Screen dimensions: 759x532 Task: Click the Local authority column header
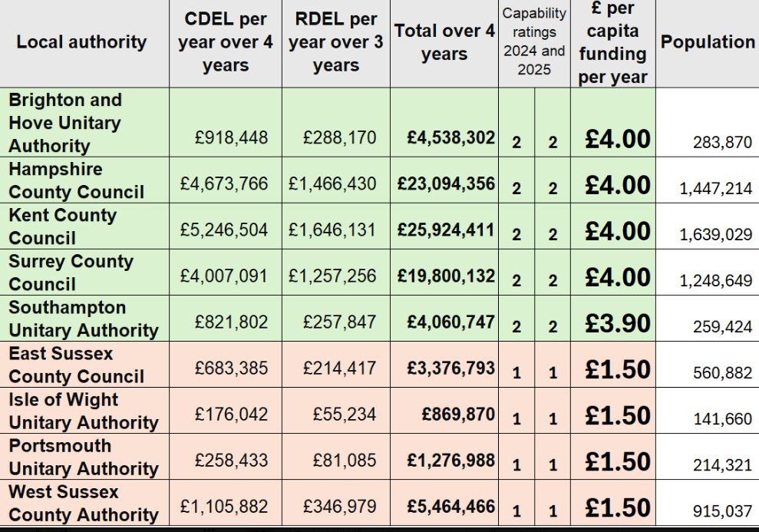click(x=81, y=42)
